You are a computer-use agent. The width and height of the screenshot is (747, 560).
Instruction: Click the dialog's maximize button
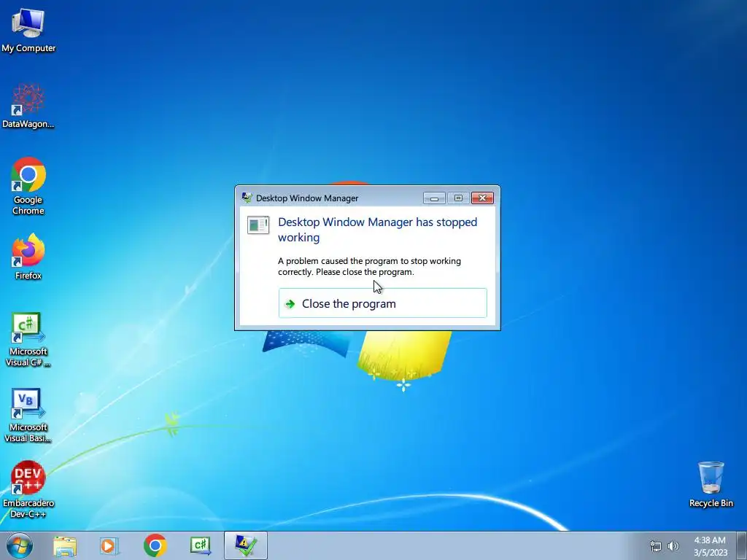tap(458, 198)
